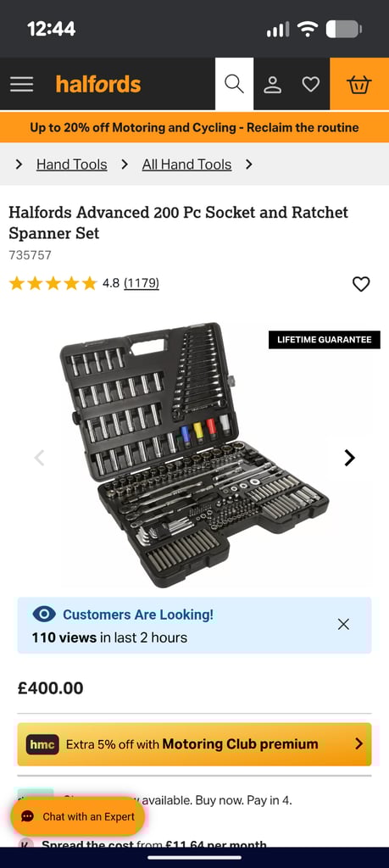Start Chat with an Expert
The height and width of the screenshot is (868, 389).
click(x=77, y=816)
